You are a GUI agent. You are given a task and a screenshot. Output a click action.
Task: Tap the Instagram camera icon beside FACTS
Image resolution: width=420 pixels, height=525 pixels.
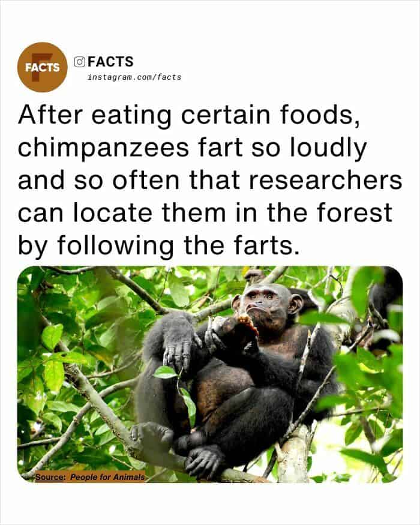(x=79, y=62)
